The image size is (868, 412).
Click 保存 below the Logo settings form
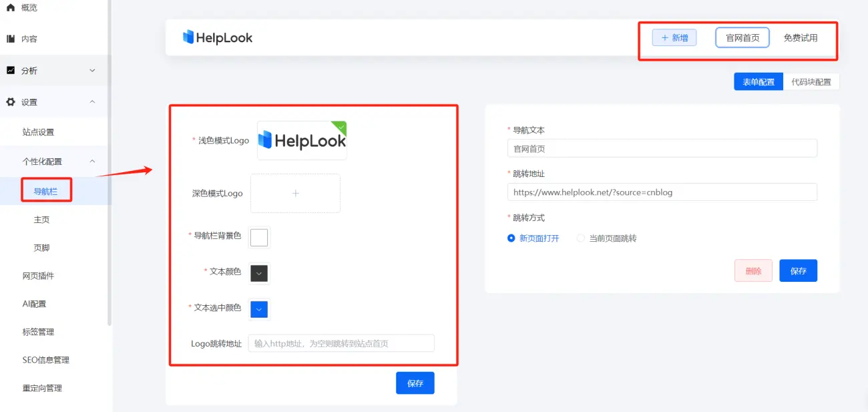tap(415, 383)
